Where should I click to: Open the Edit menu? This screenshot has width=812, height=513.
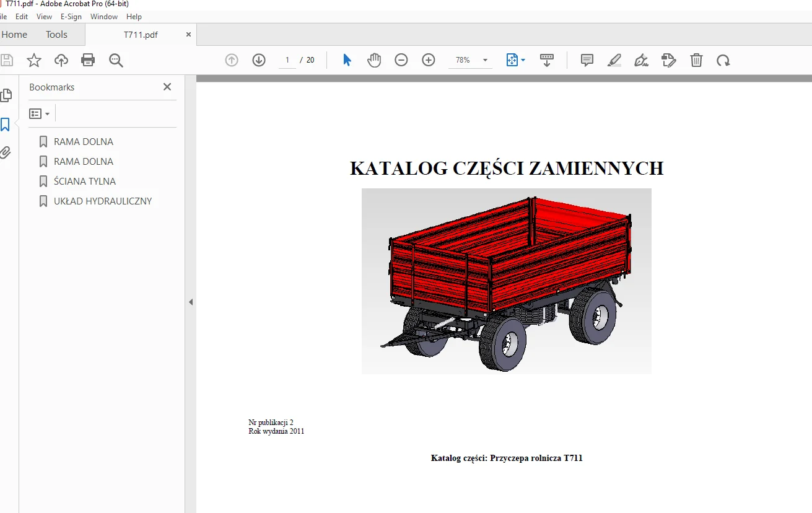(22, 17)
